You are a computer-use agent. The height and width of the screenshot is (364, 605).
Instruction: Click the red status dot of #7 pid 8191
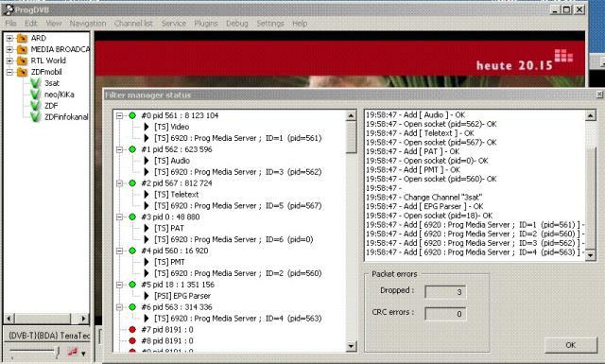pyautogui.click(x=132, y=330)
